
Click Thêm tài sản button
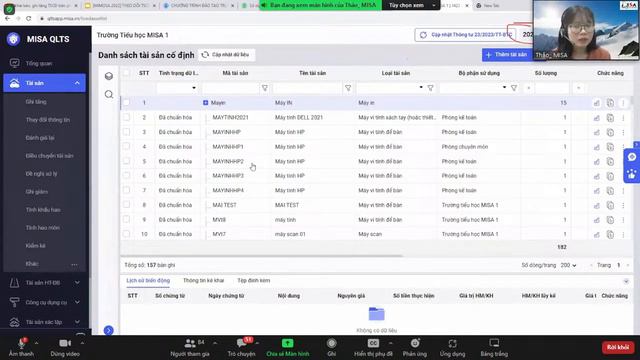tap(506, 55)
